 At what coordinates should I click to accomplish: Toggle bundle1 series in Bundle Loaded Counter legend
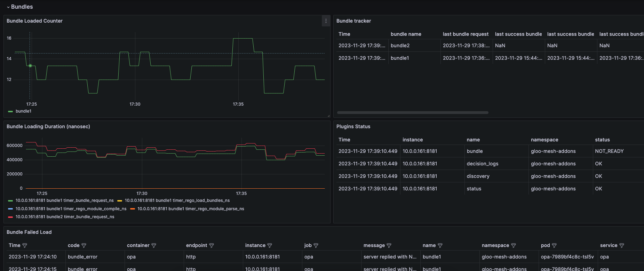[x=23, y=111]
